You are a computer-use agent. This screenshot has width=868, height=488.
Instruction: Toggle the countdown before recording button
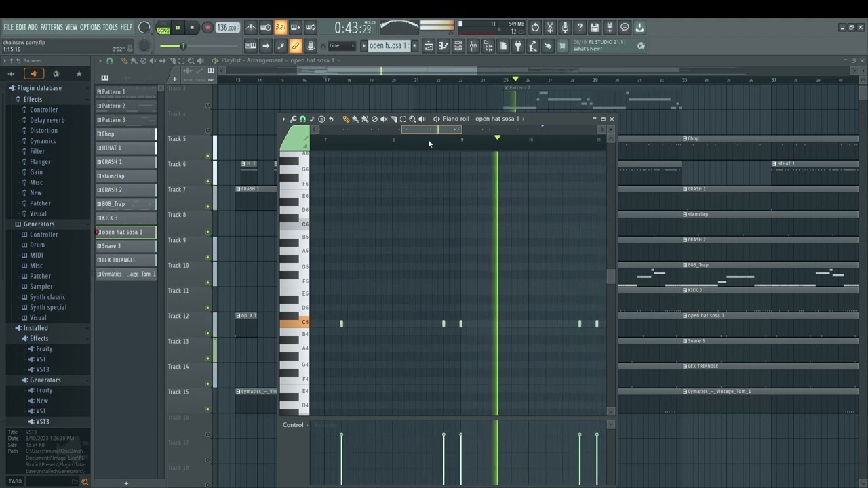[x=280, y=28]
